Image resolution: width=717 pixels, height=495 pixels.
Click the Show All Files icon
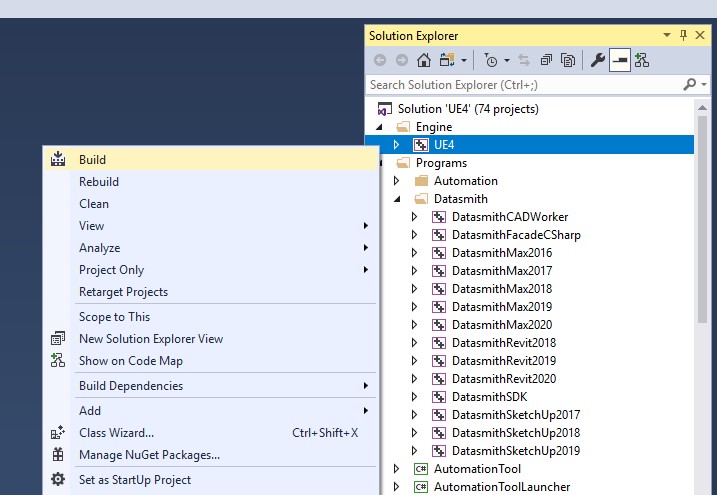point(568,60)
